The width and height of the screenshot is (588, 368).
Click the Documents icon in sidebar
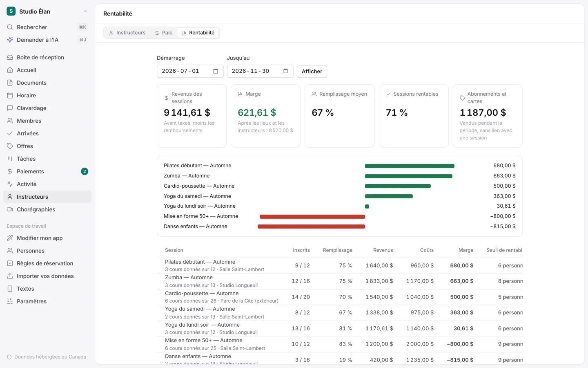pos(10,83)
